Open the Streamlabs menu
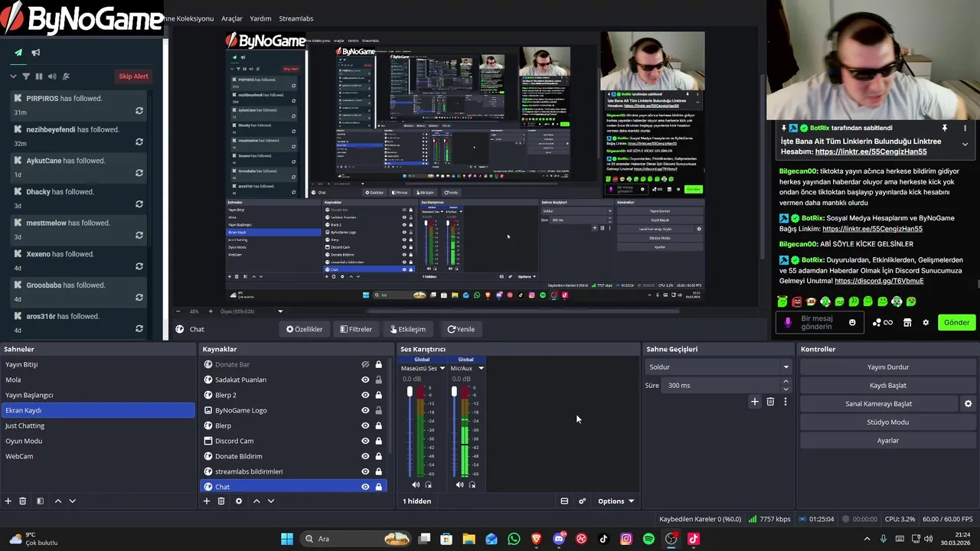This screenshot has width=980, height=551. [296, 18]
